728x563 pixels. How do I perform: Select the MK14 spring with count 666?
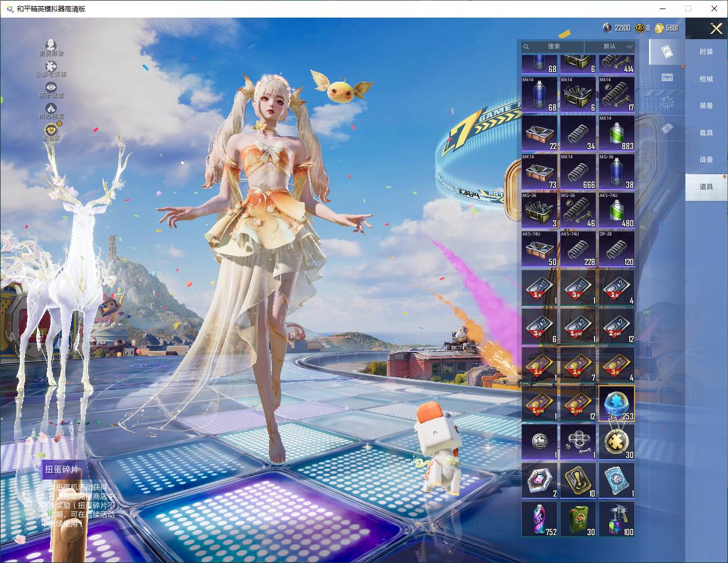[578, 171]
